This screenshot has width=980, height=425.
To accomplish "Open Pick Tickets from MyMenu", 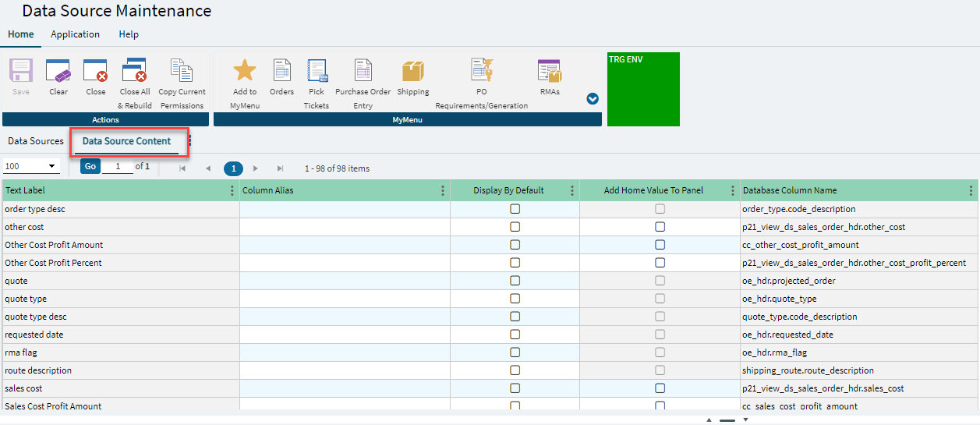I will click(x=317, y=72).
